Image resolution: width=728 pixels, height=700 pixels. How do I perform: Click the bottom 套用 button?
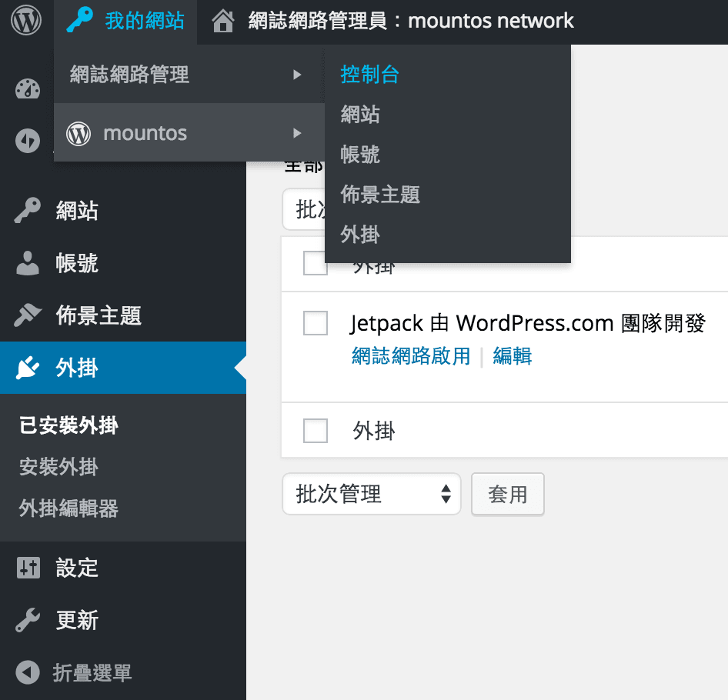(x=508, y=494)
